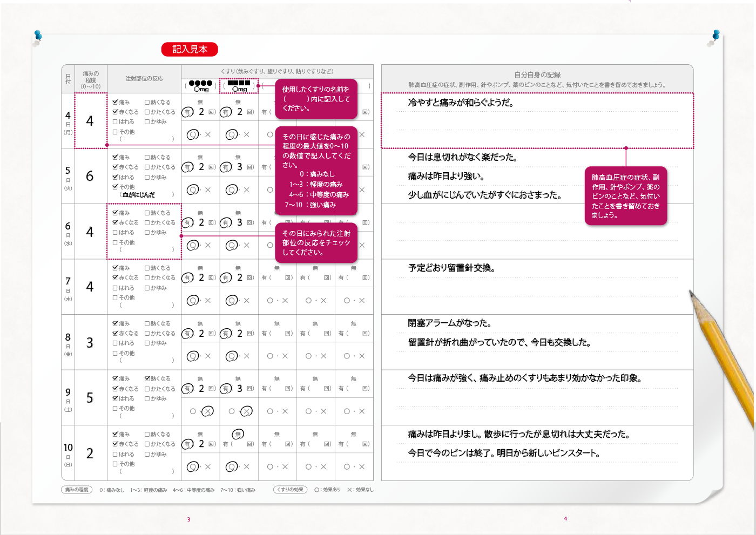756x535 pixels.
Task: Select pain score 2 in the 10日 (日) row
Action: [x=90, y=453]
